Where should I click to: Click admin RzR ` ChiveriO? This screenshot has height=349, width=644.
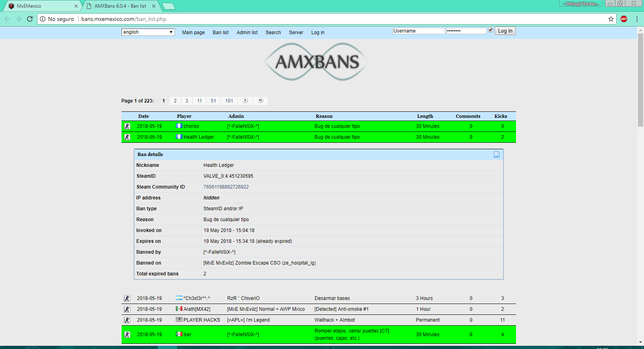point(243,298)
